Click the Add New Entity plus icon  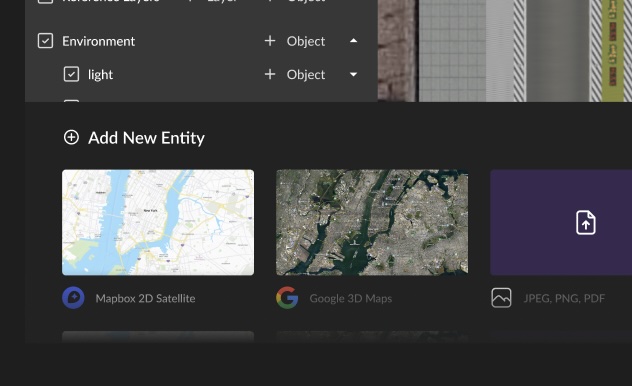click(71, 137)
